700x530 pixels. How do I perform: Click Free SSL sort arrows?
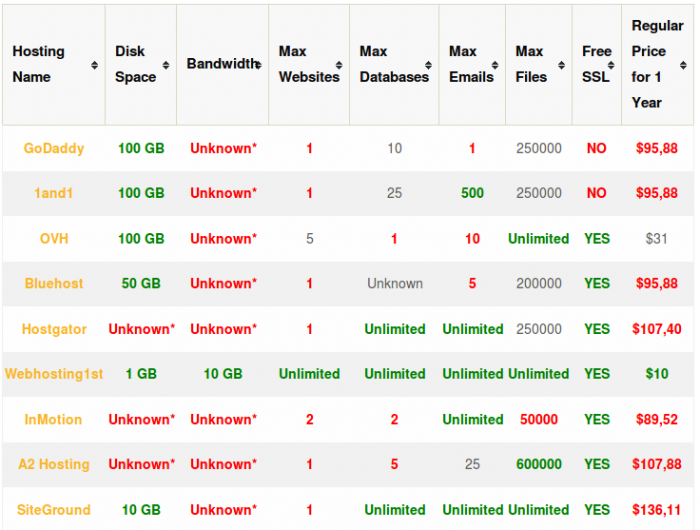tap(611, 65)
